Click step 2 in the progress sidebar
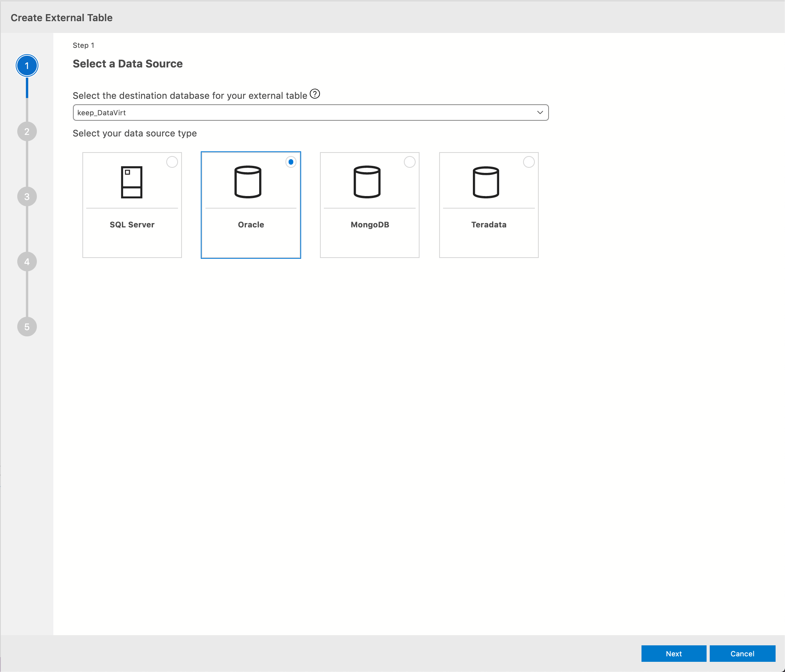 (x=26, y=131)
